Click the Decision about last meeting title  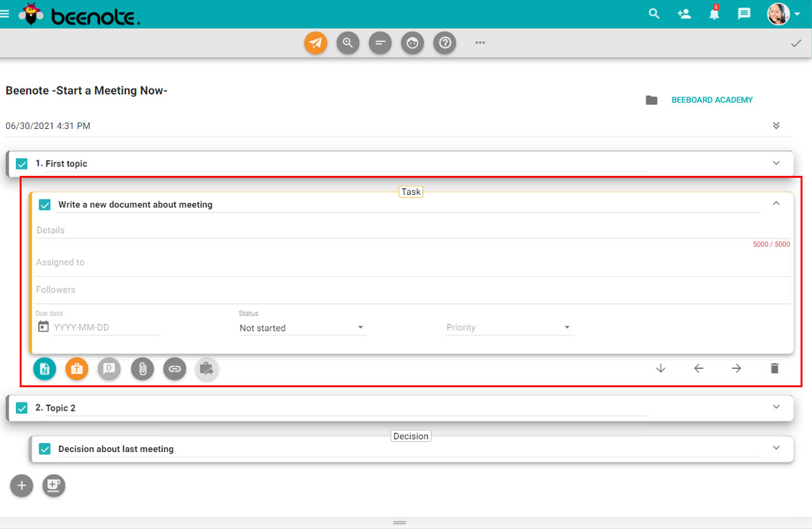(116, 449)
